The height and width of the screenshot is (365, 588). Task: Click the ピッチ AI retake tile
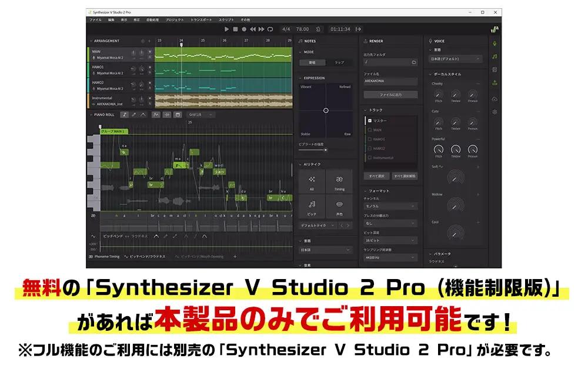point(312,207)
